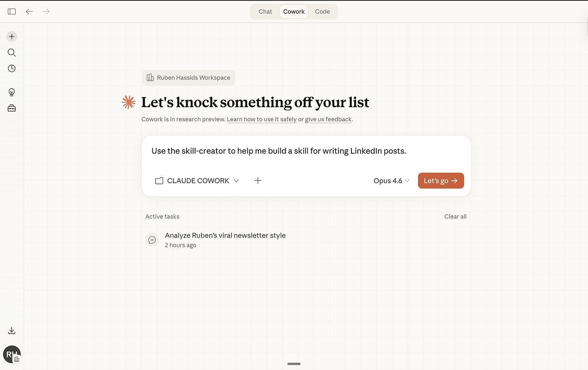The width and height of the screenshot is (588, 370).
Task: Select the Cowork tab
Action: [294, 12]
